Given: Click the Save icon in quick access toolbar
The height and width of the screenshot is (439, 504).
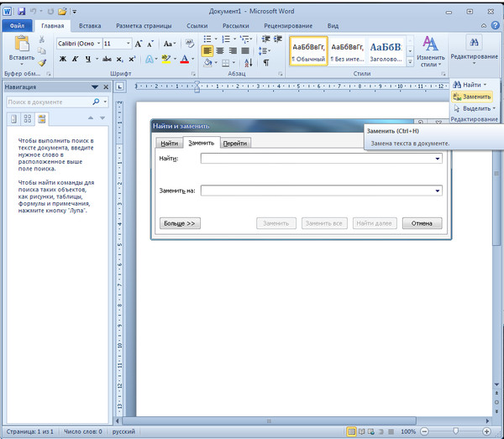Looking at the screenshot, I should coord(22,11).
